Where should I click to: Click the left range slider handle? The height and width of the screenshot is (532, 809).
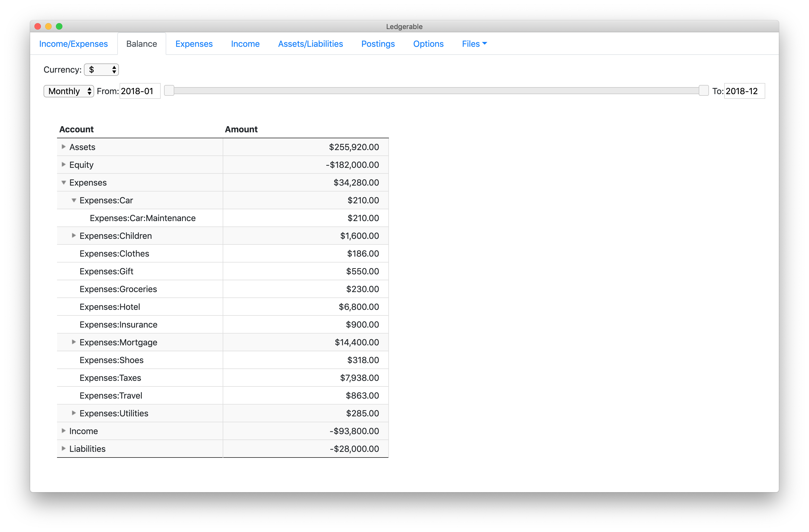[169, 91]
